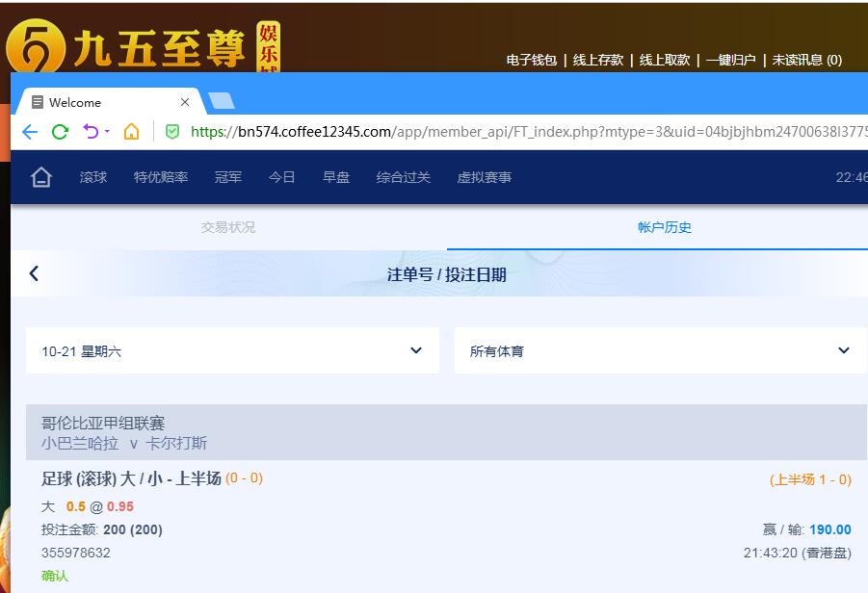Click the green security shield icon
This screenshot has height=593, width=868.
click(x=172, y=132)
